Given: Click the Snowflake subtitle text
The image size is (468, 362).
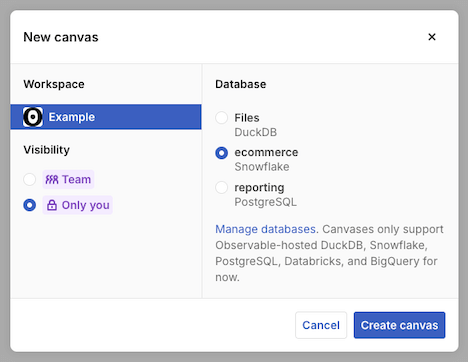Looking at the screenshot, I should tap(262, 167).
